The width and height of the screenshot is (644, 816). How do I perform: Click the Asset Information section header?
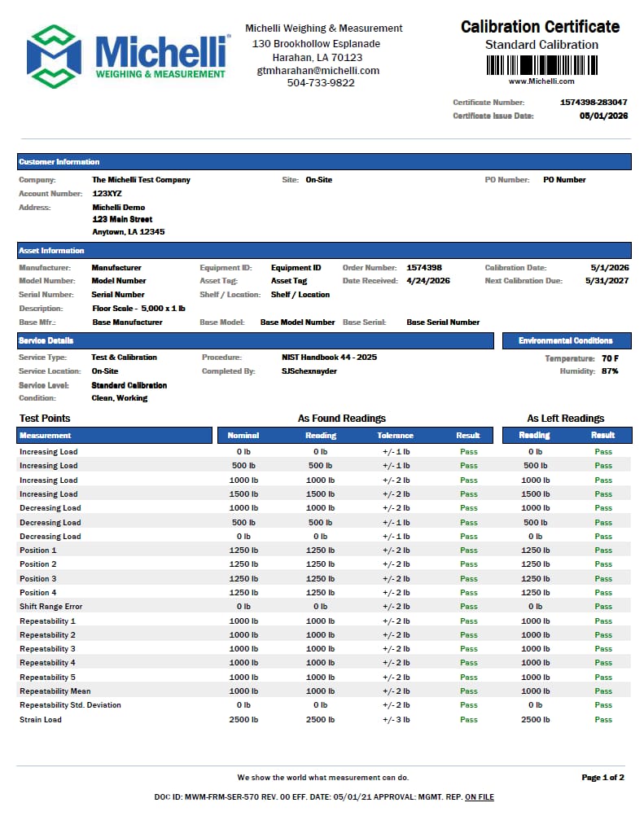324,250
